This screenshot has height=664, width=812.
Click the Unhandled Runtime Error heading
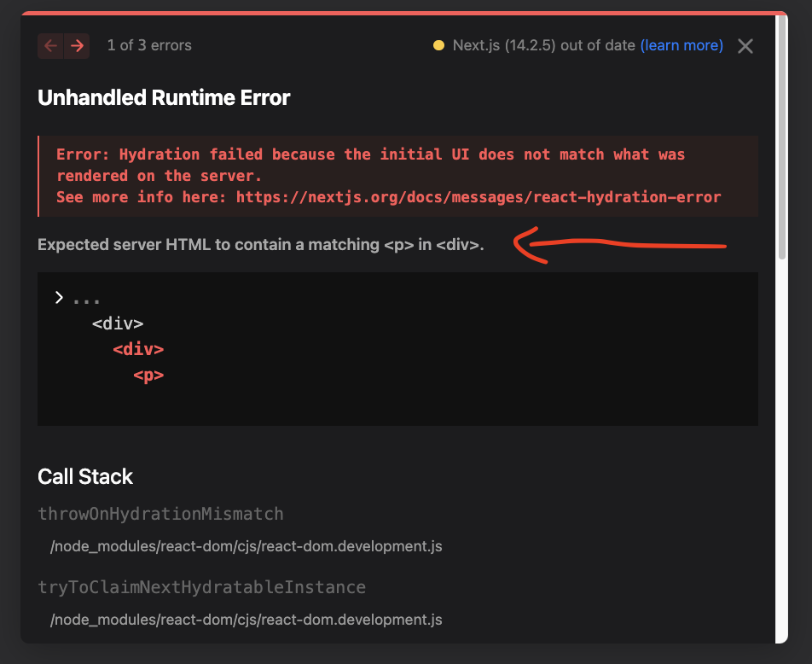[164, 98]
